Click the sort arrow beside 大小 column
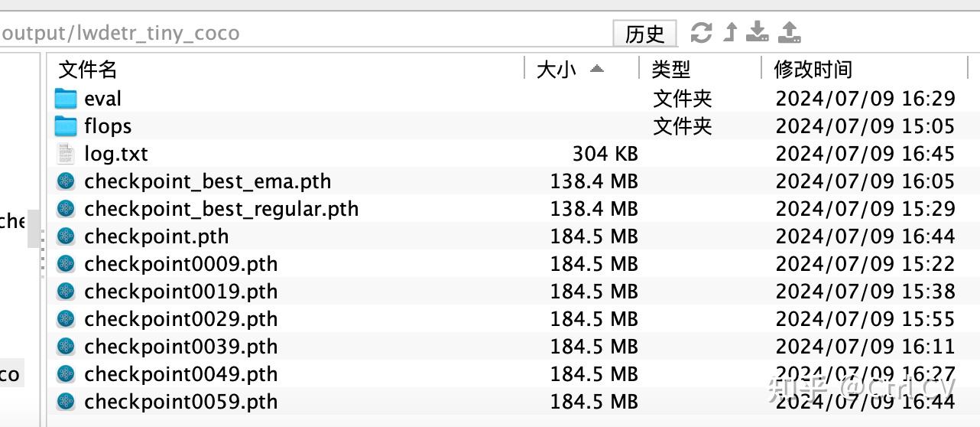The image size is (980, 427). 597,69
